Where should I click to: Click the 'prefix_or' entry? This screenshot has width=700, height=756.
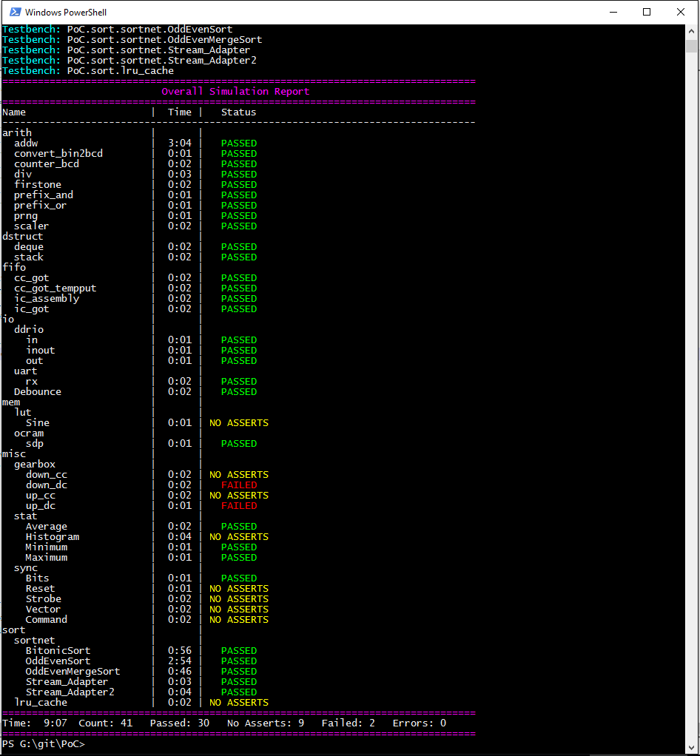pyautogui.click(x=41, y=206)
